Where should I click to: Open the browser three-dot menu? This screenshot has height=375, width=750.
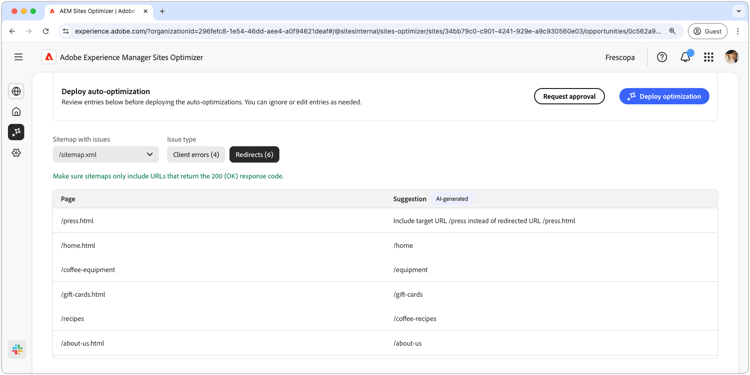(738, 31)
